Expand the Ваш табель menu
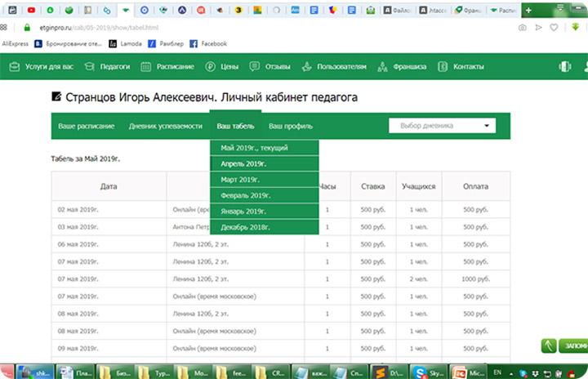The image size is (588, 379). pyautogui.click(x=235, y=126)
